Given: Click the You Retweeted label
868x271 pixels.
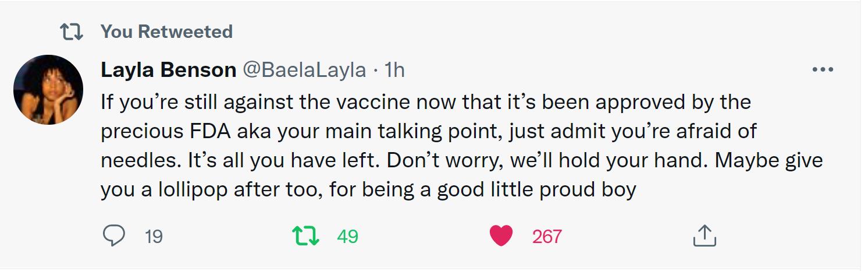Looking at the screenshot, I should click(166, 31).
